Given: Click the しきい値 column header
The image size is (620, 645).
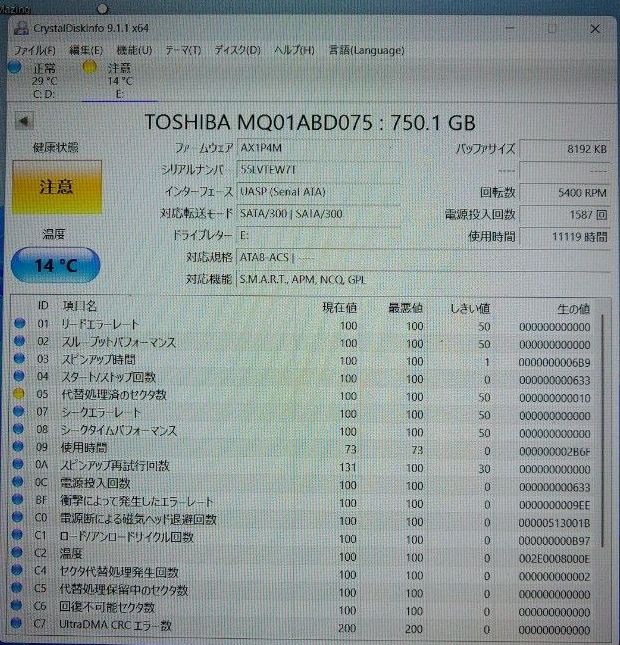Looking at the screenshot, I should [x=469, y=309].
